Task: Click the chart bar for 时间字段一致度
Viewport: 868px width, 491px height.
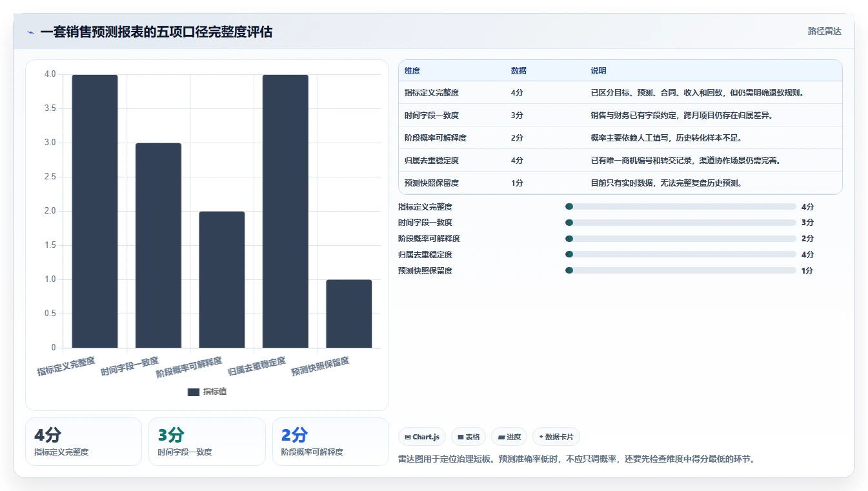Action: (x=158, y=246)
